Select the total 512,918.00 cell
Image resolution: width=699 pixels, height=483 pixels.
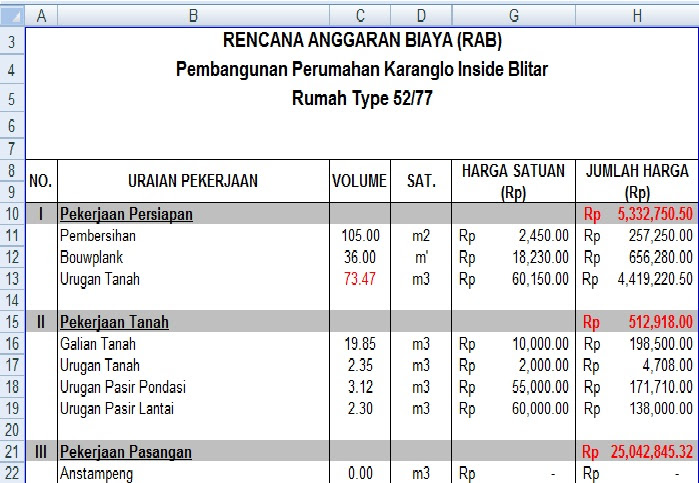(x=637, y=322)
